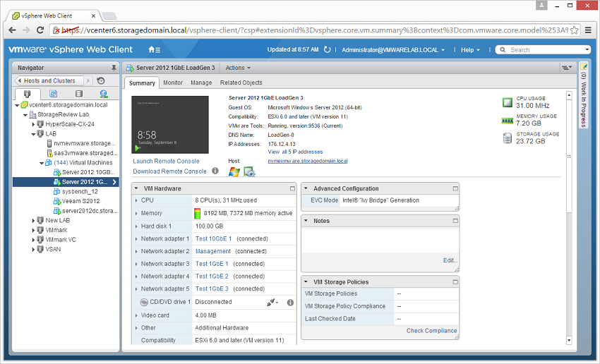600x364 pixels.
Task: Click CD/DVD drive info icon
Action: 290,303
